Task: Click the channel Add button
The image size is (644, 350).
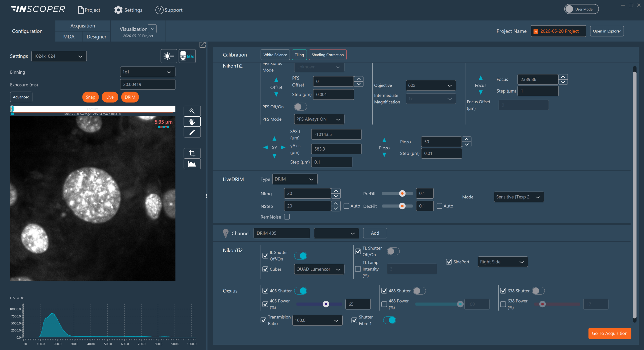Action: [x=375, y=233]
